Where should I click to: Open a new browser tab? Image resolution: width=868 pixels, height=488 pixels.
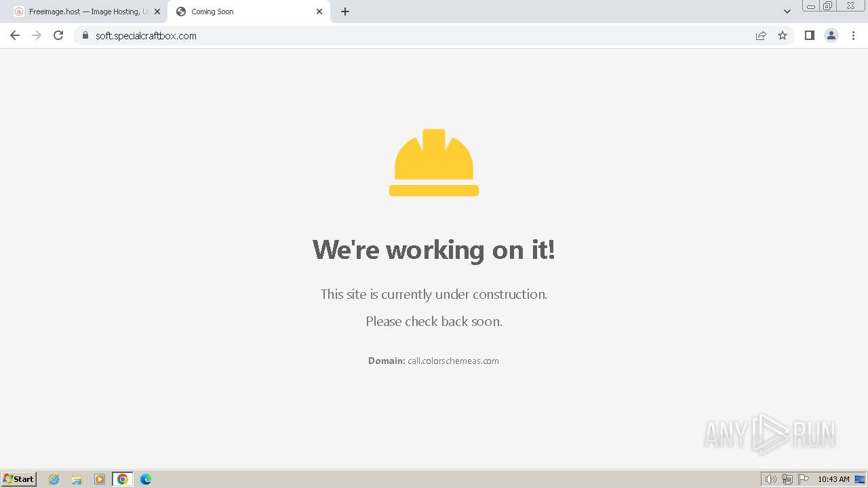point(345,12)
